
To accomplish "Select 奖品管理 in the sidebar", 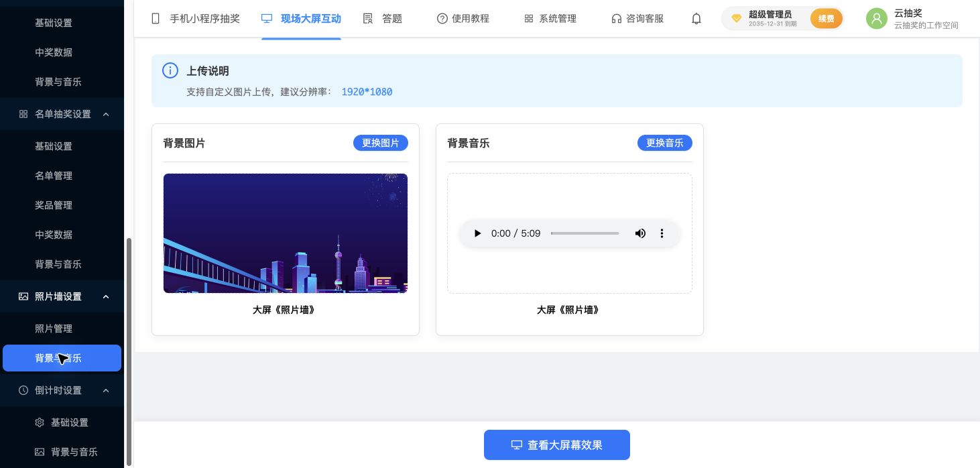I will tap(54, 205).
